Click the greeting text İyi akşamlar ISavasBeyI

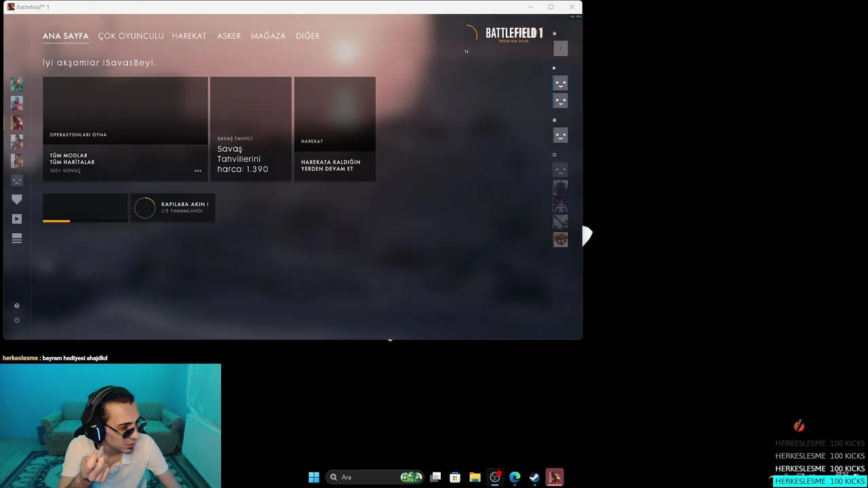(100, 62)
